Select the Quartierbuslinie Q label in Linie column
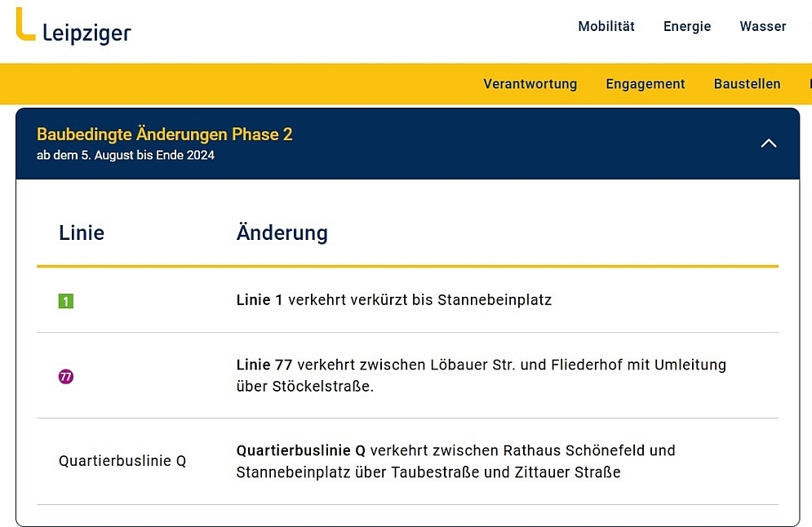812x527 pixels. [122, 461]
